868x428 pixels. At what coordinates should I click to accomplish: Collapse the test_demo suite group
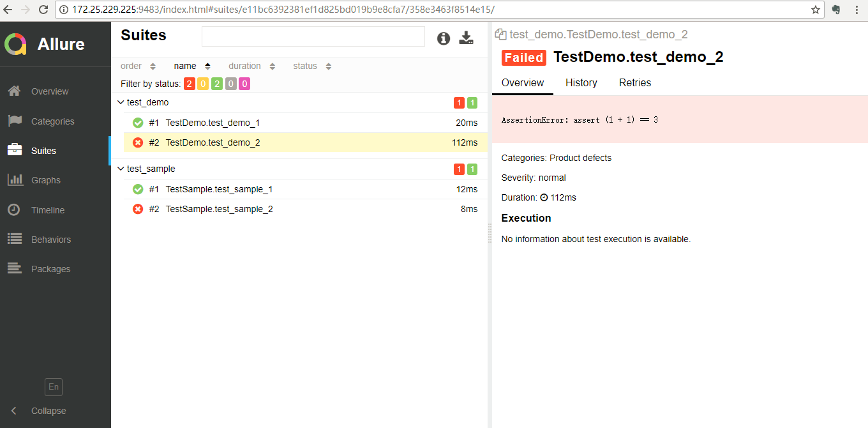pos(121,102)
